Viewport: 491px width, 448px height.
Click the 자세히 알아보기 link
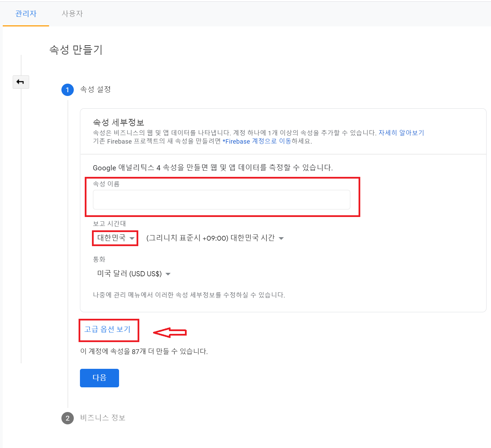[x=401, y=133]
